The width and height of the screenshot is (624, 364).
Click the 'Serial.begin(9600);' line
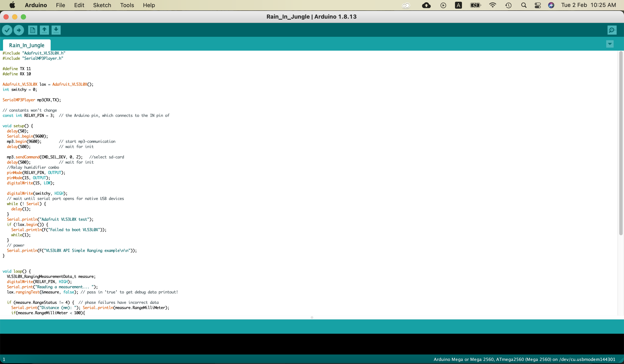coord(28,136)
